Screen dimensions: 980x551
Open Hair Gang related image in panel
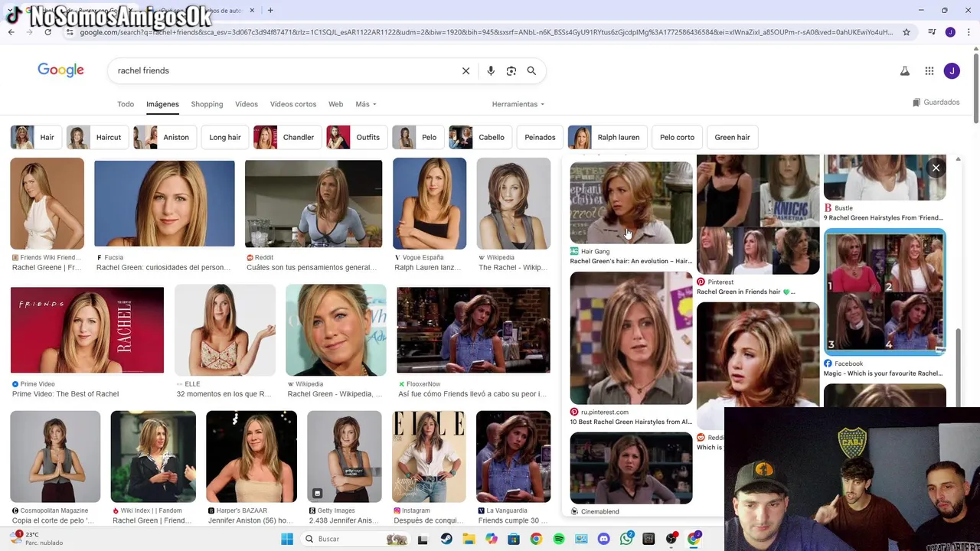(631, 203)
